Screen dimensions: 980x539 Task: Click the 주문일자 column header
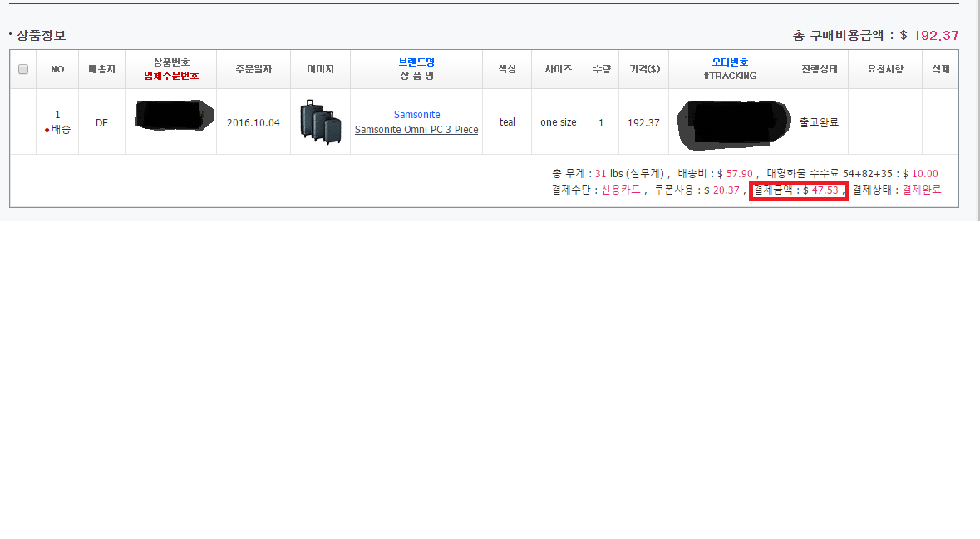pos(254,69)
